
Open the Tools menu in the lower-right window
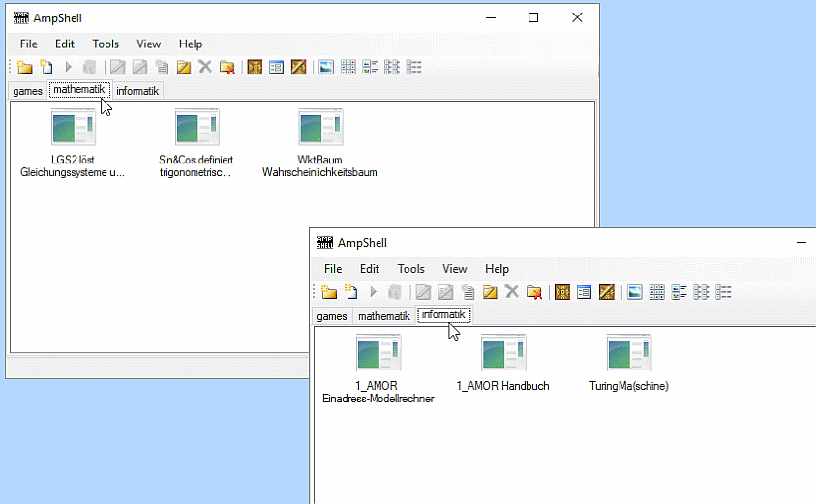pos(410,269)
